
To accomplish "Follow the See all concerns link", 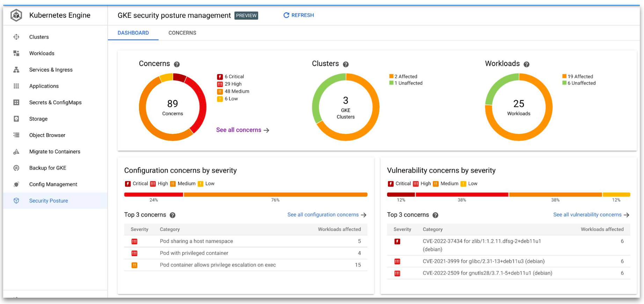I will tap(243, 130).
